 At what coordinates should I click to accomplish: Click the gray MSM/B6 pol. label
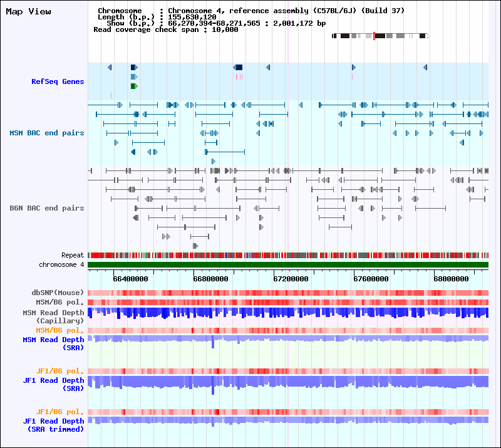[x=59, y=302]
